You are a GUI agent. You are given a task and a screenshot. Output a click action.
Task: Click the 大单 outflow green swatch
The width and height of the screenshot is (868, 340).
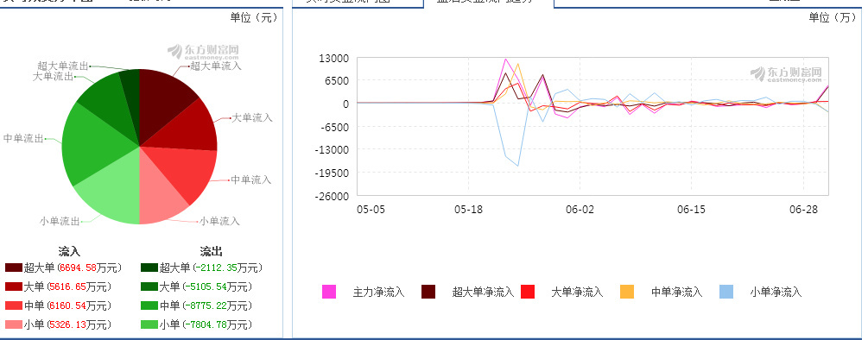(x=149, y=286)
